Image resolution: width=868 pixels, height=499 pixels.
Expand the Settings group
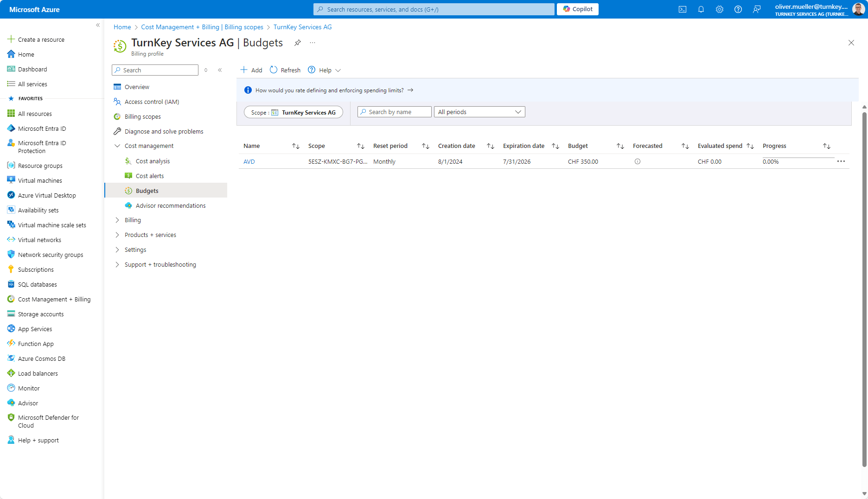(x=117, y=249)
